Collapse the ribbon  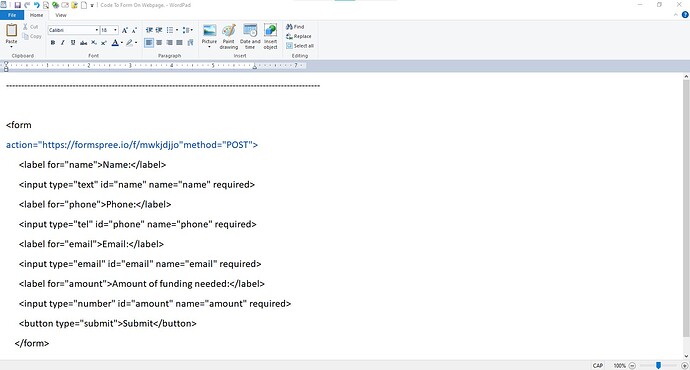point(676,15)
